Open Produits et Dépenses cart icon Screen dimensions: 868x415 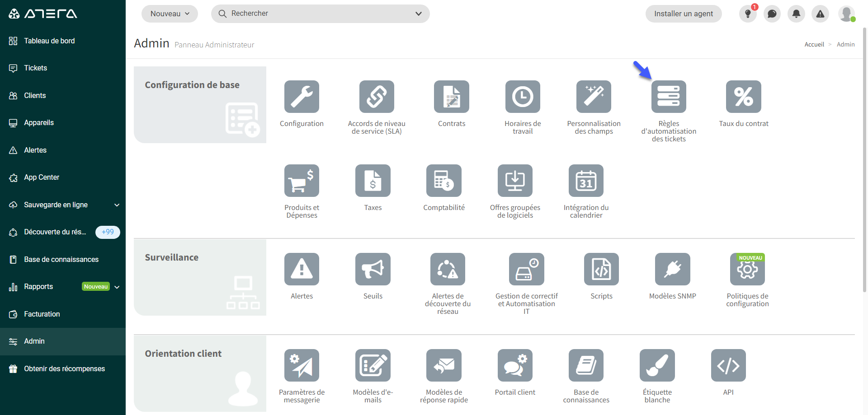302,181
